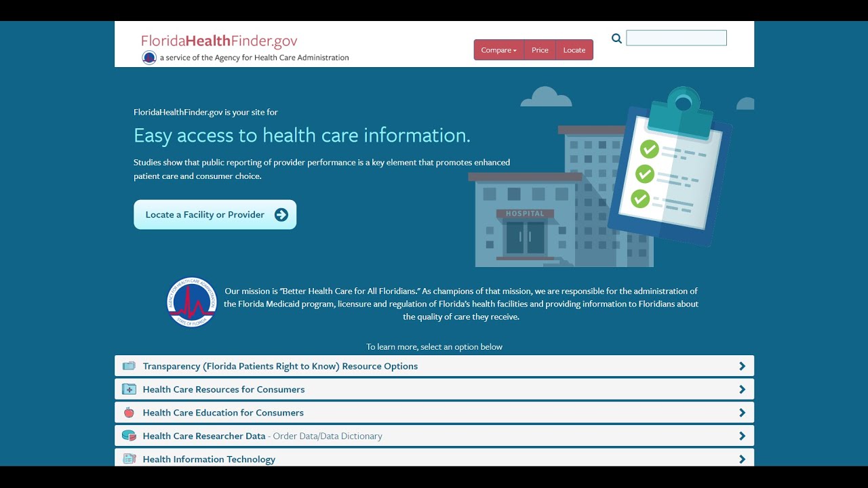The image size is (868, 488).
Task: Click Locate a Facility or Provider button
Action: [215, 214]
